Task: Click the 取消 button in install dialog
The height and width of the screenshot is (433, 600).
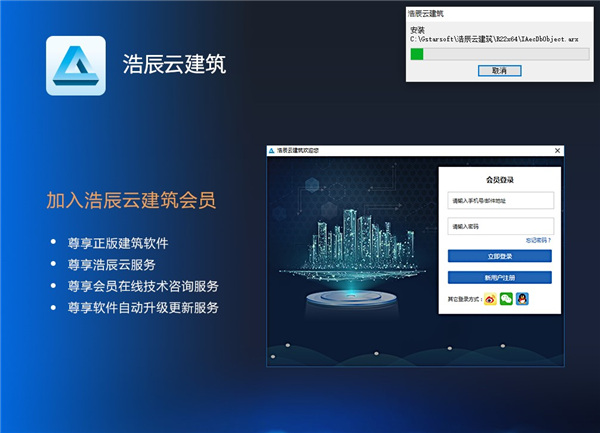Action: (x=499, y=70)
